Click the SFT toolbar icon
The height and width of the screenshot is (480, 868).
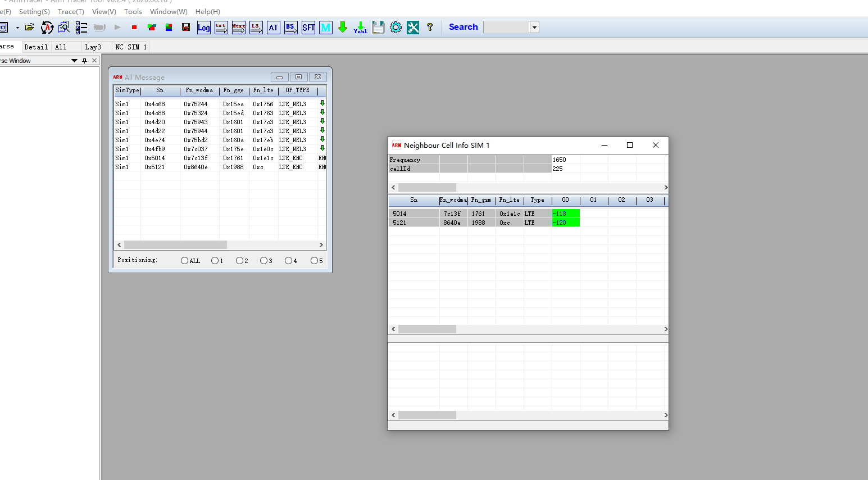click(x=308, y=28)
